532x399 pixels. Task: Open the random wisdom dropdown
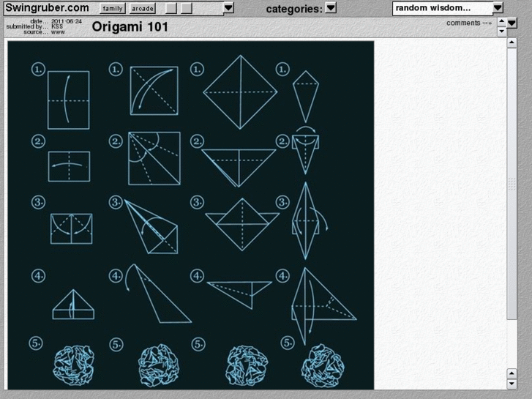tap(498, 8)
